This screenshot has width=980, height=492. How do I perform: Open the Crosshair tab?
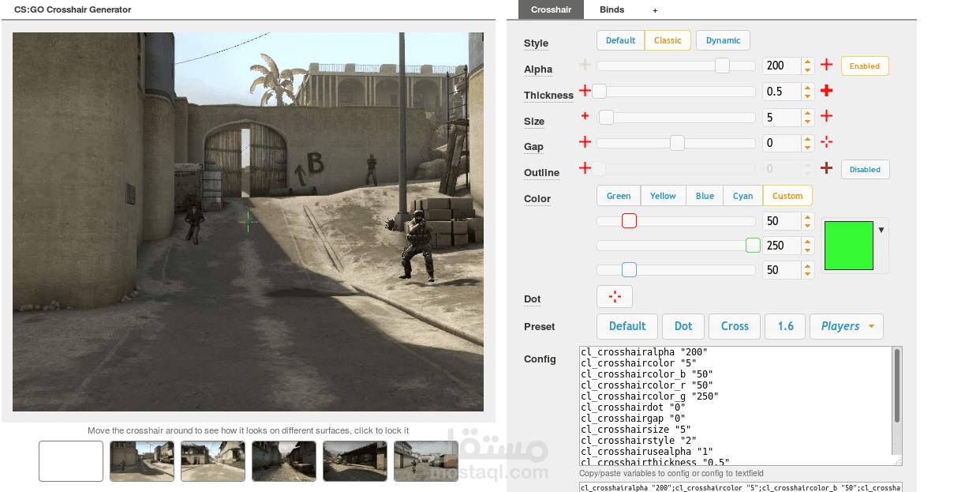551,9
